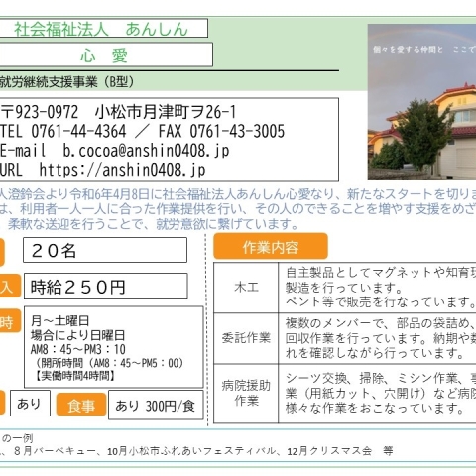Select the ２０名 capacity field
Image resolution: width=476 pixels, height=476 pixels.
click(105, 250)
